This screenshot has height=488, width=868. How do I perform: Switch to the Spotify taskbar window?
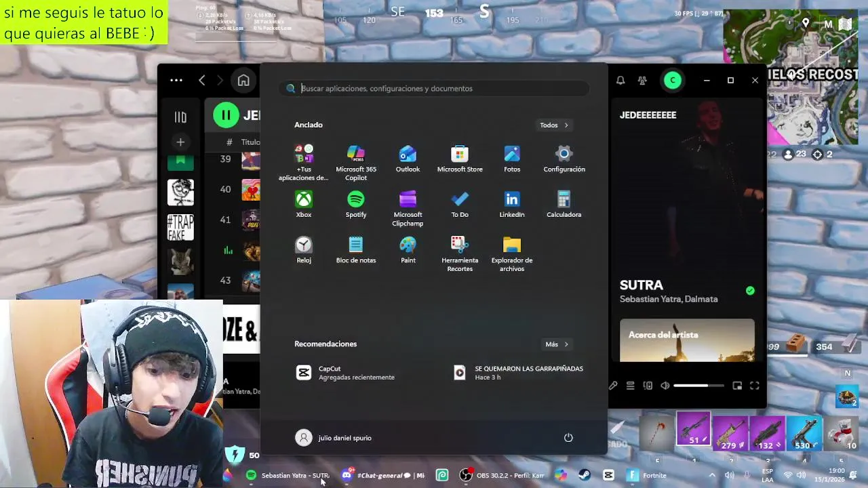288,476
